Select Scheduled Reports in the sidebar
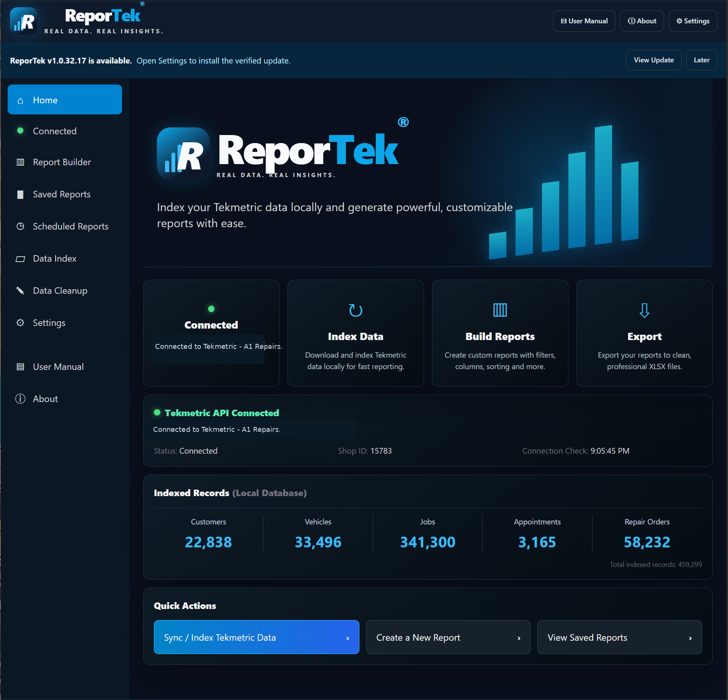This screenshot has width=728, height=700. (65, 226)
